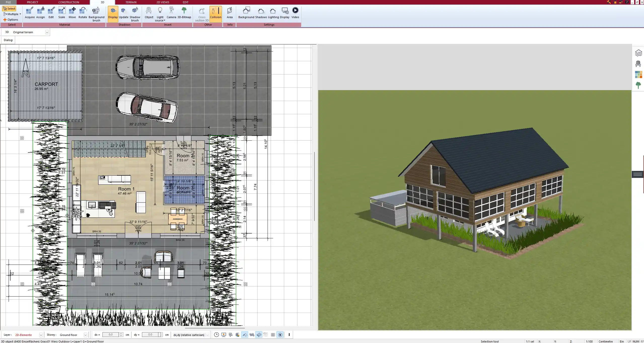Expand the Original terrain dropdown
This screenshot has width=644, height=343.
point(47,32)
